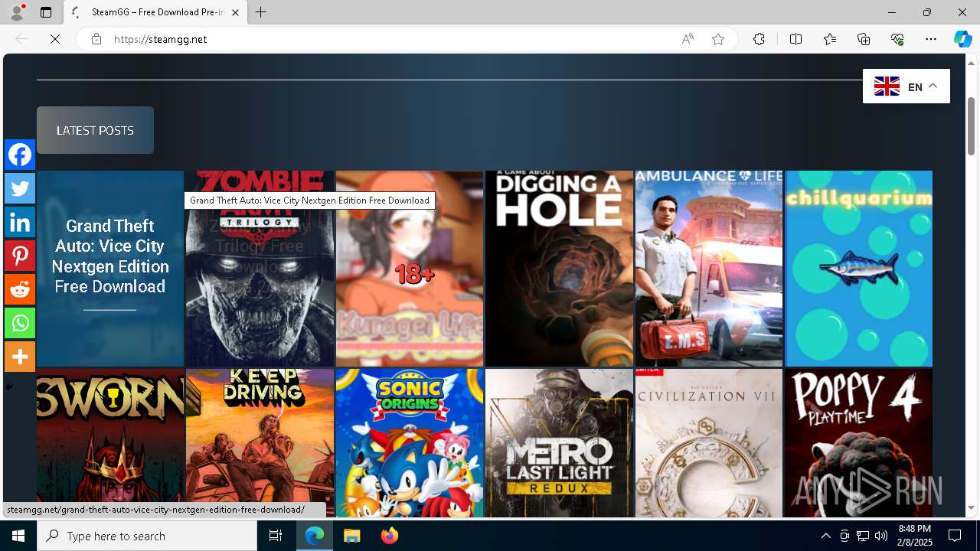The image size is (980, 551).
Task: Open volume control in system tray
Action: click(881, 536)
